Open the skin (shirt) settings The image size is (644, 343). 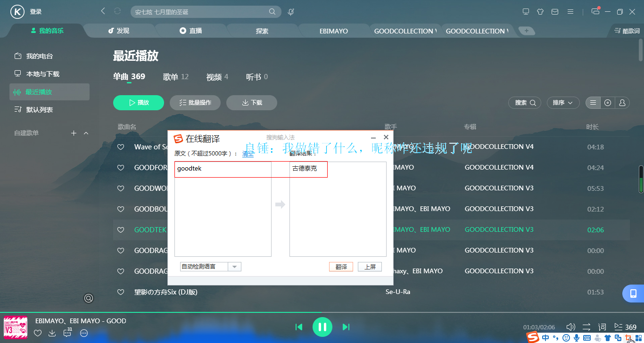(540, 12)
